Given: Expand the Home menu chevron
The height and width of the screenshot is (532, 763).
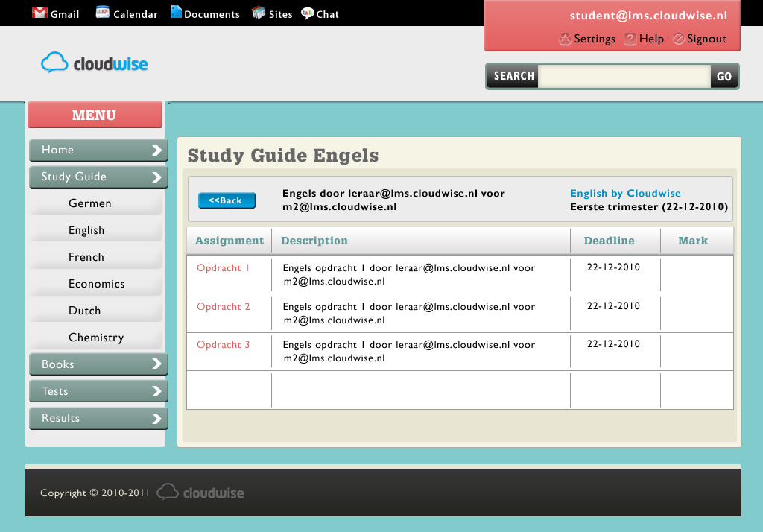Looking at the screenshot, I should [156, 150].
